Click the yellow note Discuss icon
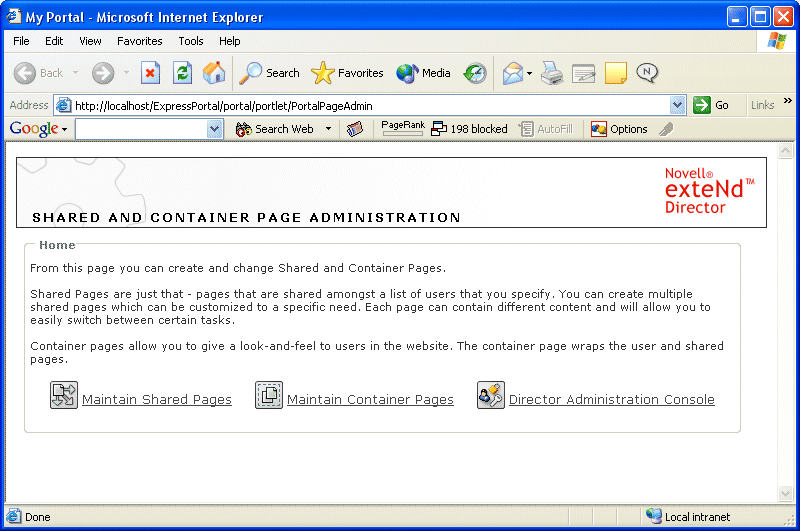This screenshot has height=531, width=800. point(616,73)
